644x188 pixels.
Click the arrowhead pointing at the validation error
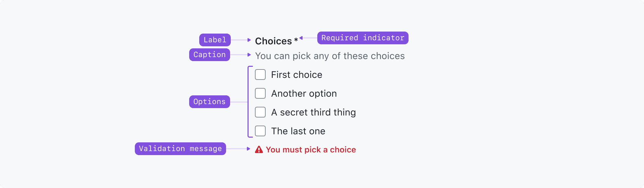[x=249, y=149]
